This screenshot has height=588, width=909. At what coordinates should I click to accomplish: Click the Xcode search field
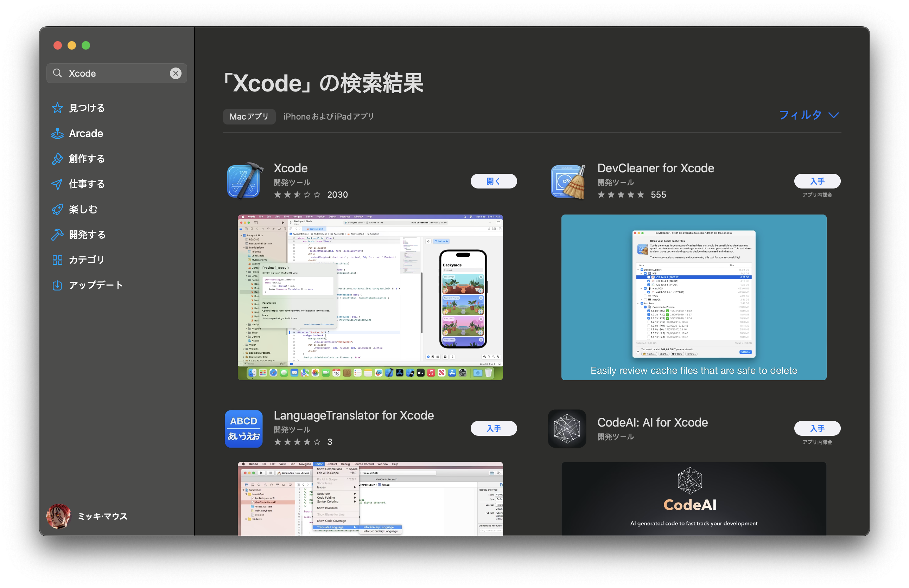[117, 73]
